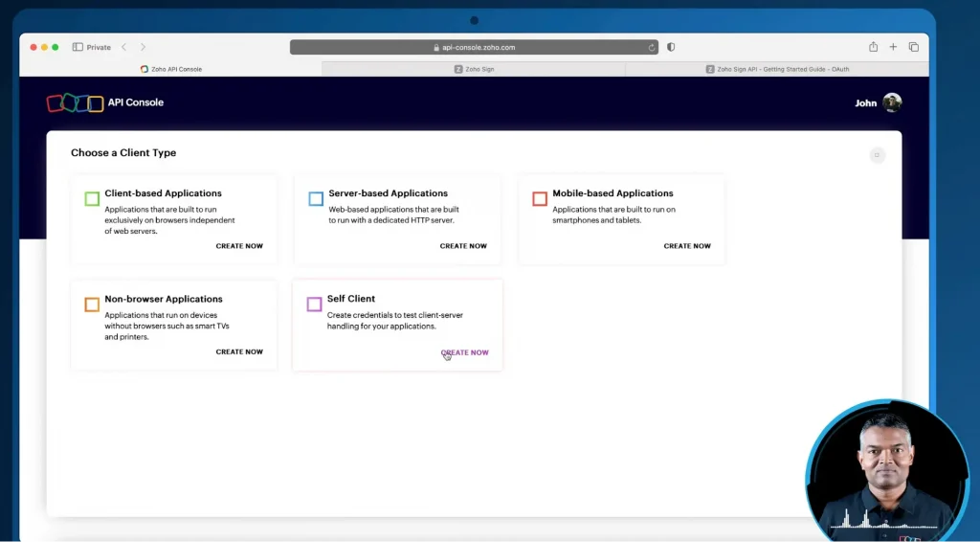Viewport: 980px width, 542px height.
Task: Click the Safari share icon
Action: point(873,47)
